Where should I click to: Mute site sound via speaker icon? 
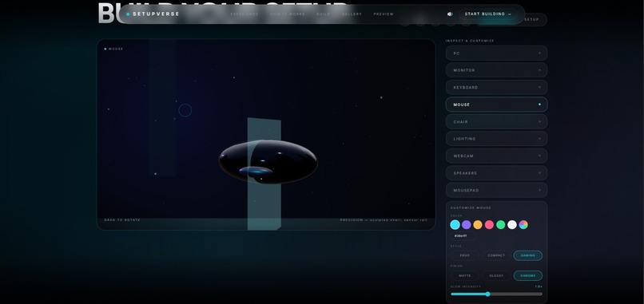coord(450,14)
